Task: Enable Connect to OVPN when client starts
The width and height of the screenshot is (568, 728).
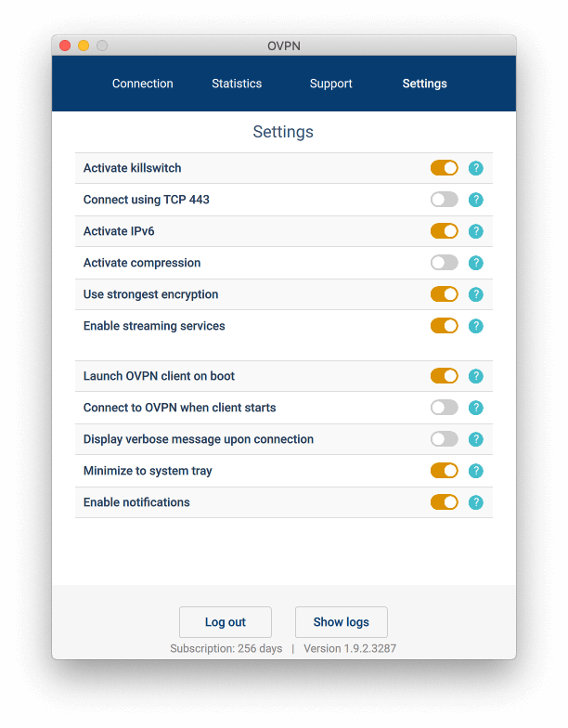Action: coord(444,408)
